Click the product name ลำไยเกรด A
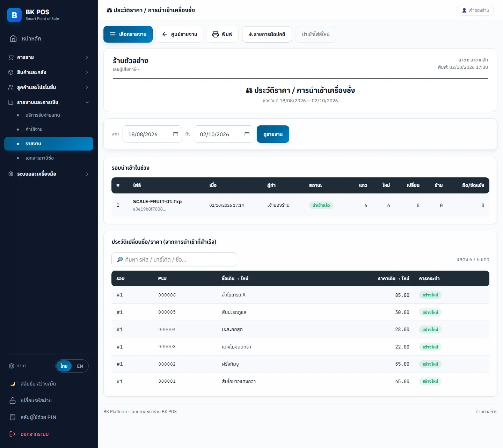The image size is (503, 448). pos(234,295)
